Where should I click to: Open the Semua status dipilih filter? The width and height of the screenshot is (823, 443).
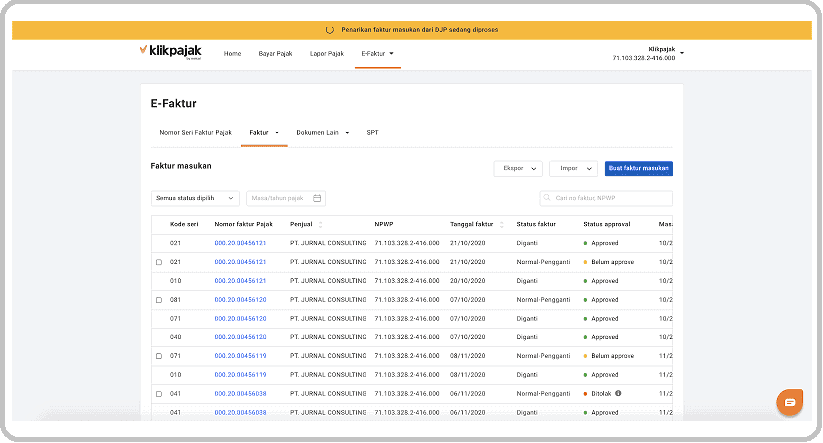pos(195,198)
